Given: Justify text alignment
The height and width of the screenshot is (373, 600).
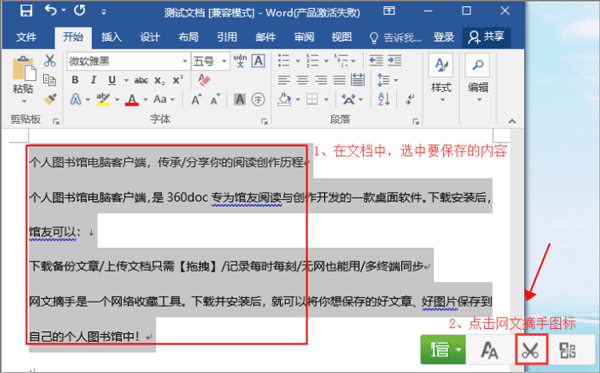Looking at the screenshot, I should coord(339,80).
